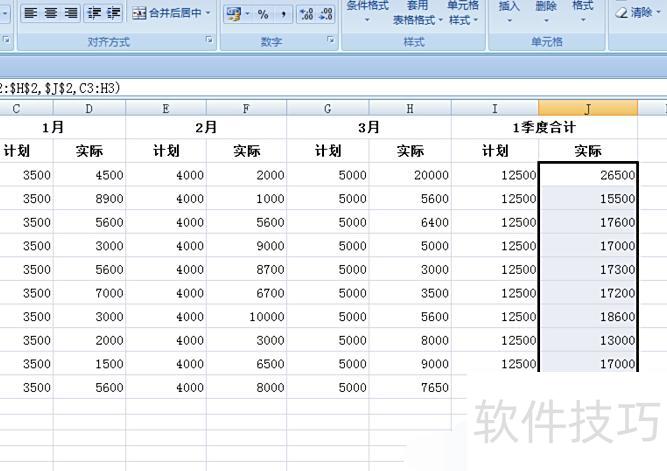Open the merge and center (合并后居中) dropdown

click(x=209, y=14)
